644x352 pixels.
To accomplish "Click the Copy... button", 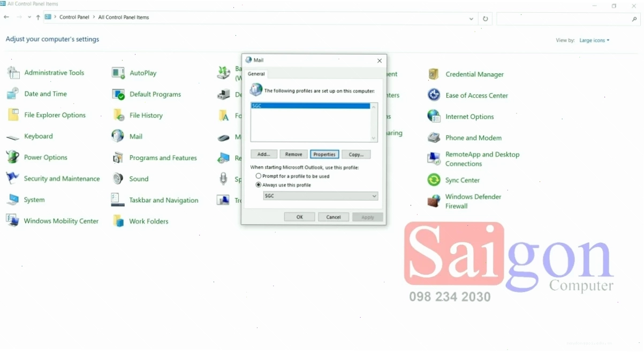I will point(356,154).
